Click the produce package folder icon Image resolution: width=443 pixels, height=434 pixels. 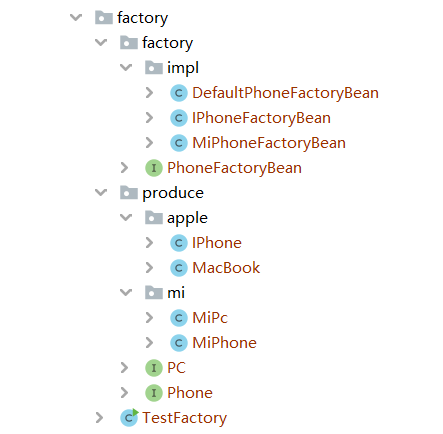[x=129, y=193]
